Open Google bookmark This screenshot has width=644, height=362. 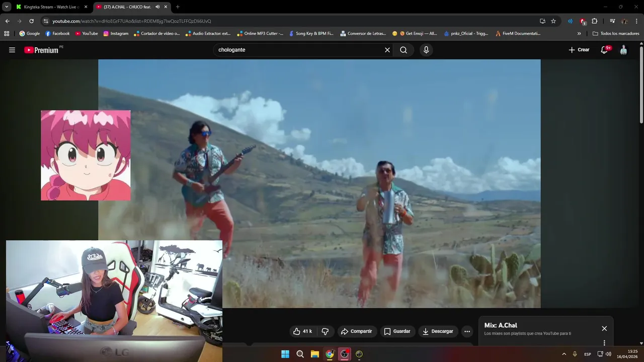tap(29, 34)
